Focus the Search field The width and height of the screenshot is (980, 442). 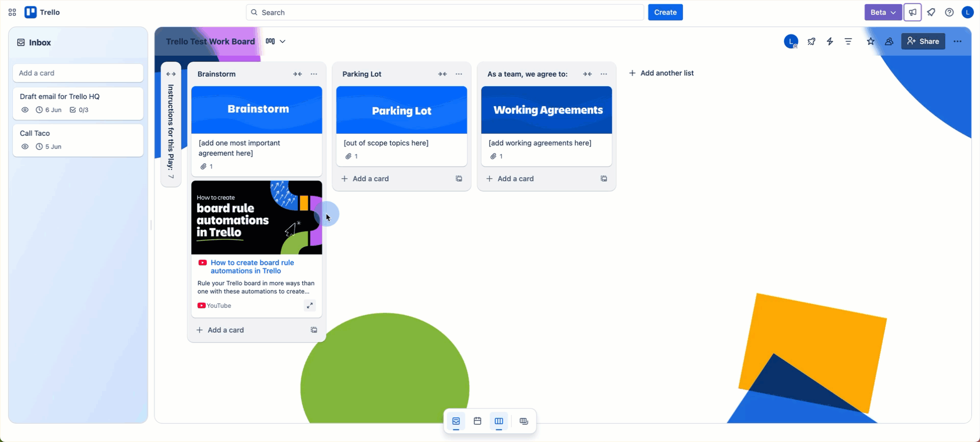(445, 12)
